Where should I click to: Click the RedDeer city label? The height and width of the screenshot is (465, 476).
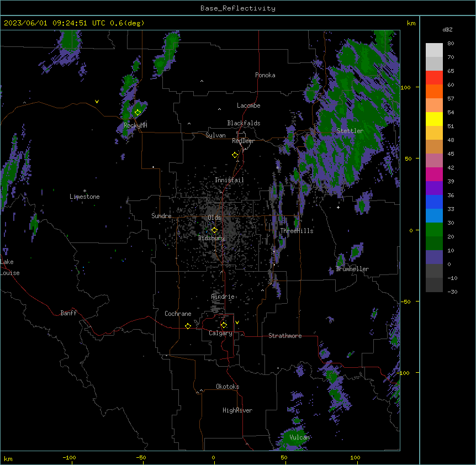243,141
